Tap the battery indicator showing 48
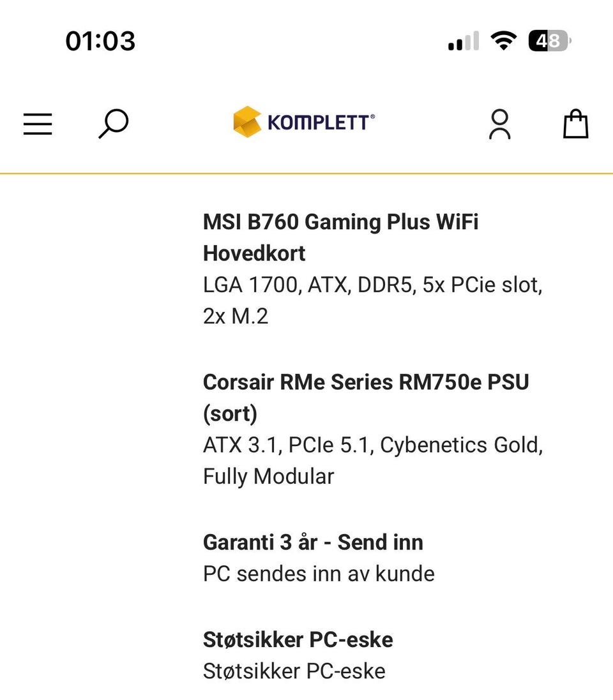This screenshot has height=700, width=613. [550, 41]
